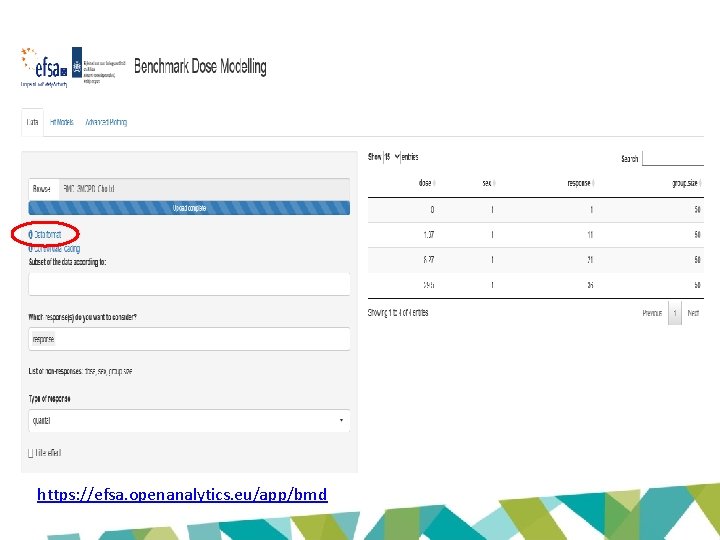The height and width of the screenshot is (540, 720).
Task: Click the Dutch government institute logo
Action: 98,65
